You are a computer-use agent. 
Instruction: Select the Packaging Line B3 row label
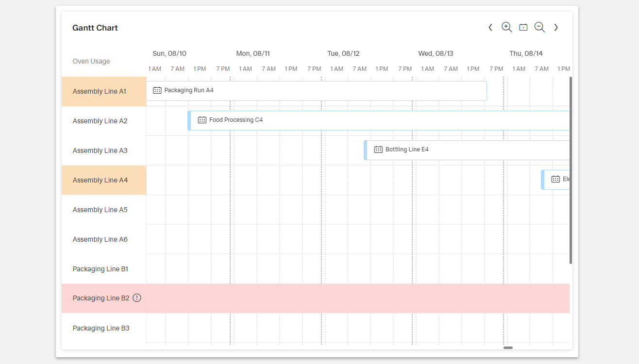point(101,328)
